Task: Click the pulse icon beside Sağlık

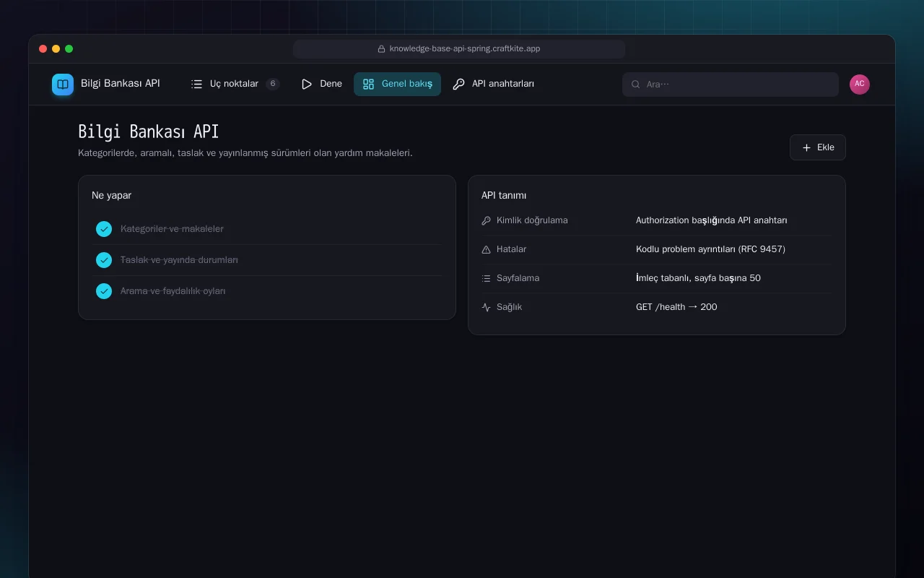Action: (x=486, y=307)
